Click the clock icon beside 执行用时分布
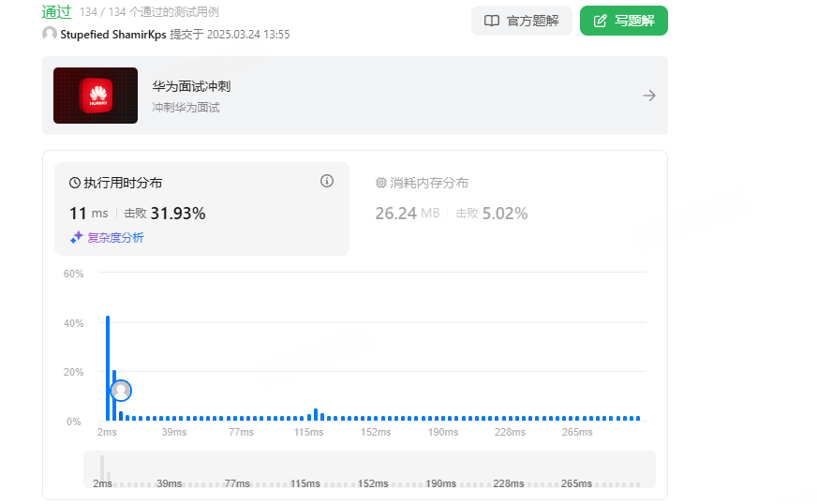Screen dimensions: 817x504 click(75, 183)
